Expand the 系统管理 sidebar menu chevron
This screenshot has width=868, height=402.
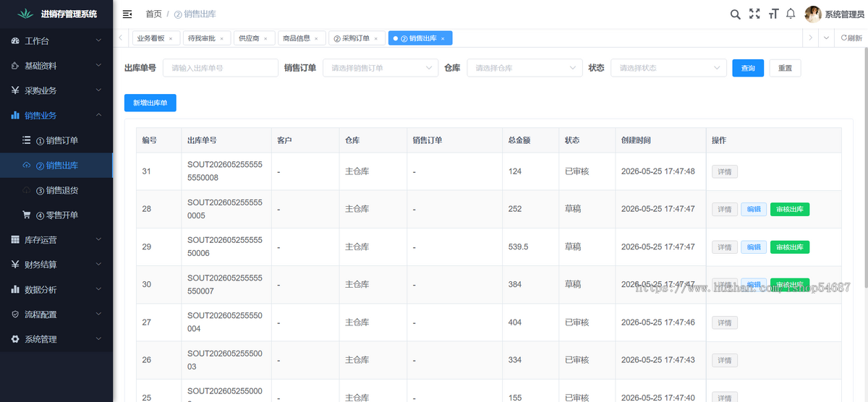pyautogui.click(x=99, y=339)
